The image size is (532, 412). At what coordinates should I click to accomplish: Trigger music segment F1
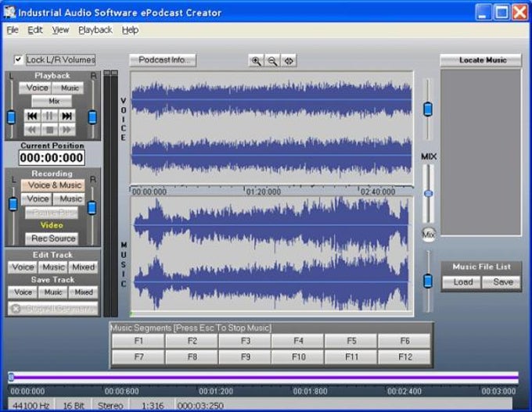click(x=138, y=341)
